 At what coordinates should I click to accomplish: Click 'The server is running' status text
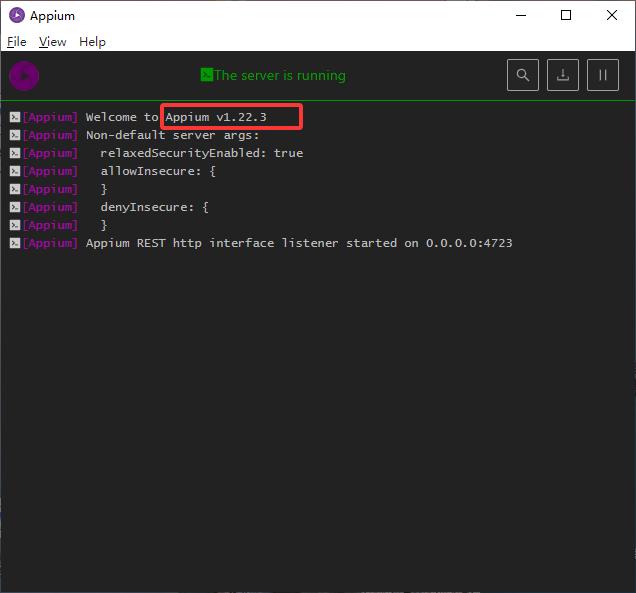coord(280,75)
